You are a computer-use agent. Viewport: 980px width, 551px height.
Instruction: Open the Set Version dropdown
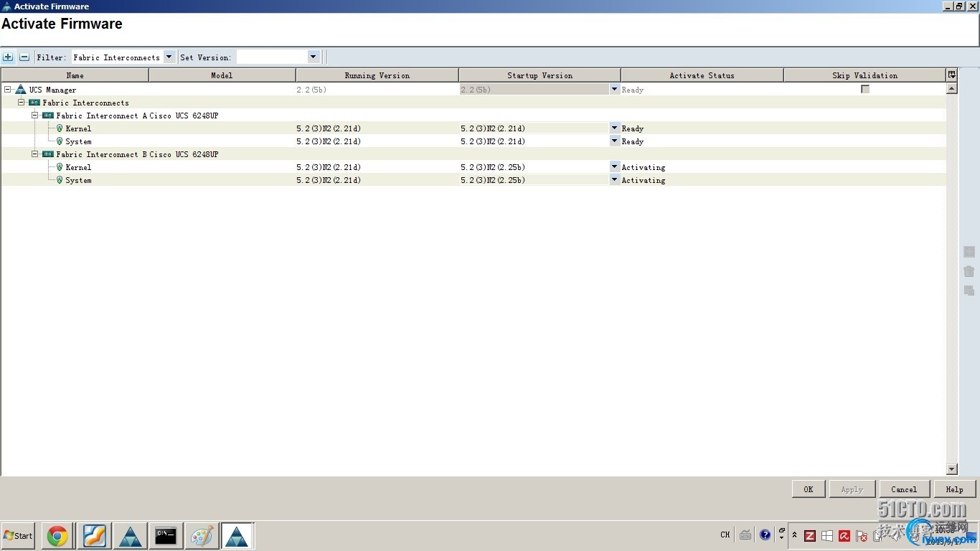(313, 57)
